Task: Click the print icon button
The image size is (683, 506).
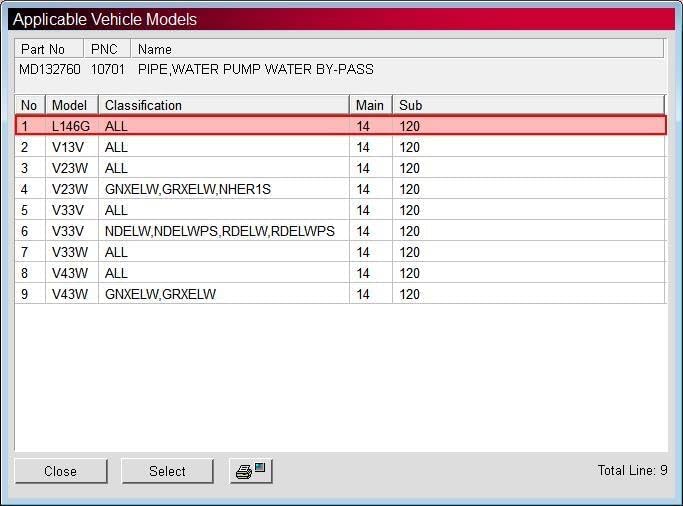Action: click(251, 471)
